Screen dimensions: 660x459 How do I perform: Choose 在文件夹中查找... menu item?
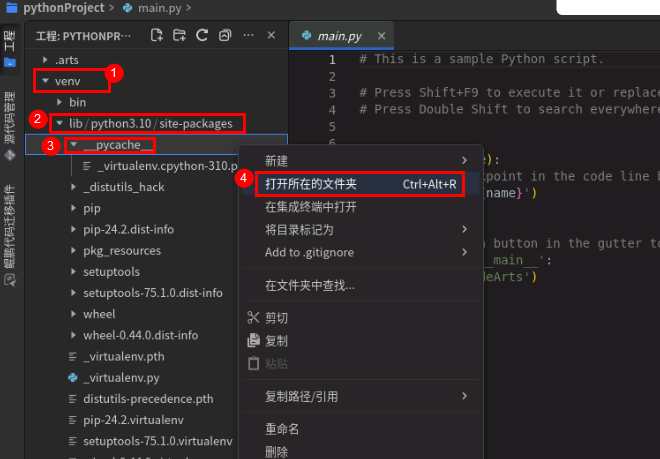361,286
